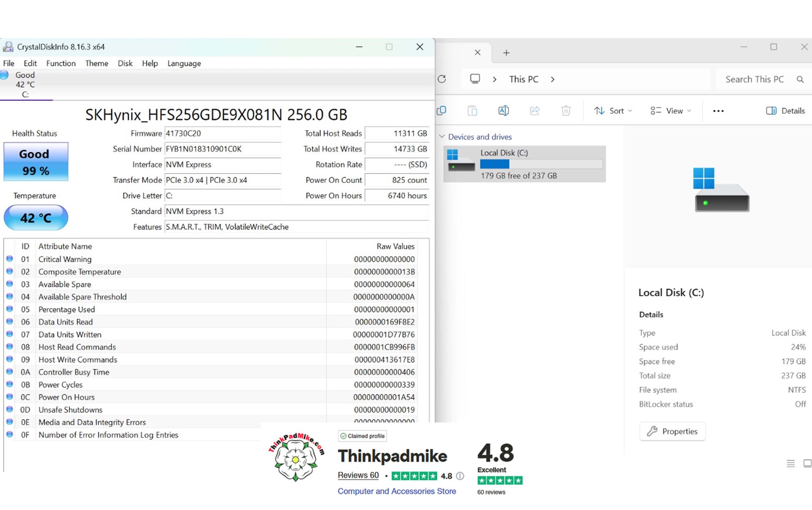Viewport: 812px width, 510px height.
Task: Click the Firmware value field 41730C20
Action: 223,133
